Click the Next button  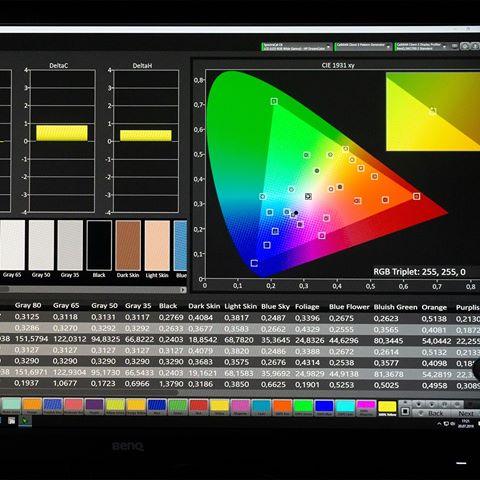(466, 413)
